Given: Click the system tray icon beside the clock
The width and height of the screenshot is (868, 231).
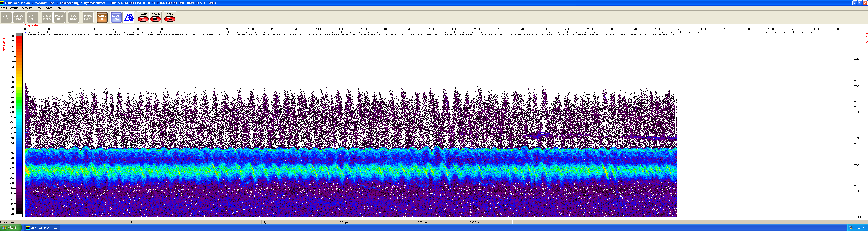Looking at the screenshot, I should click(851, 228).
